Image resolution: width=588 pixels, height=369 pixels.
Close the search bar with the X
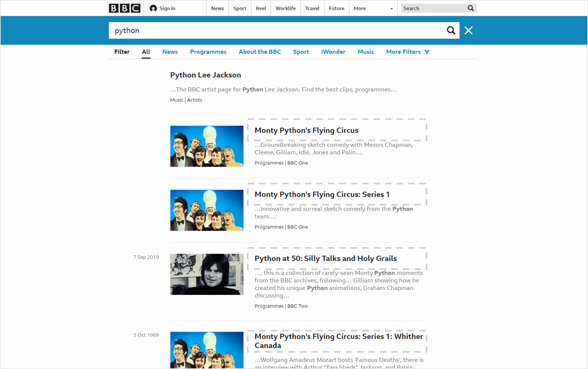(x=469, y=30)
